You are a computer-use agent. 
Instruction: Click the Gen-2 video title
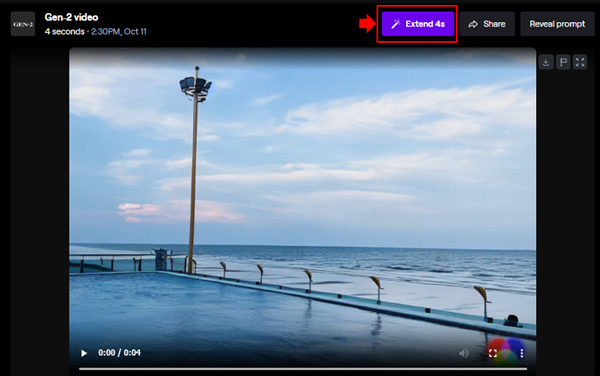pyautogui.click(x=72, y=17)
